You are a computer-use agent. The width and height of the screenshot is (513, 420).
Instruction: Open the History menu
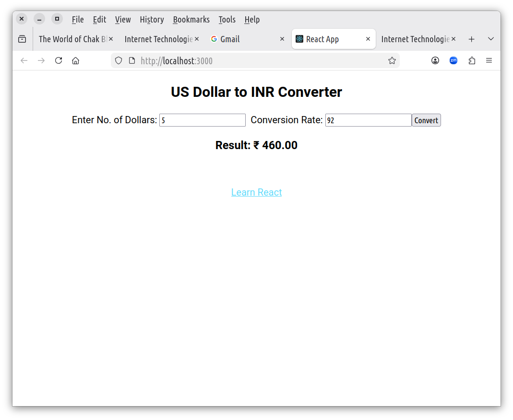click(x=152, y=20)
